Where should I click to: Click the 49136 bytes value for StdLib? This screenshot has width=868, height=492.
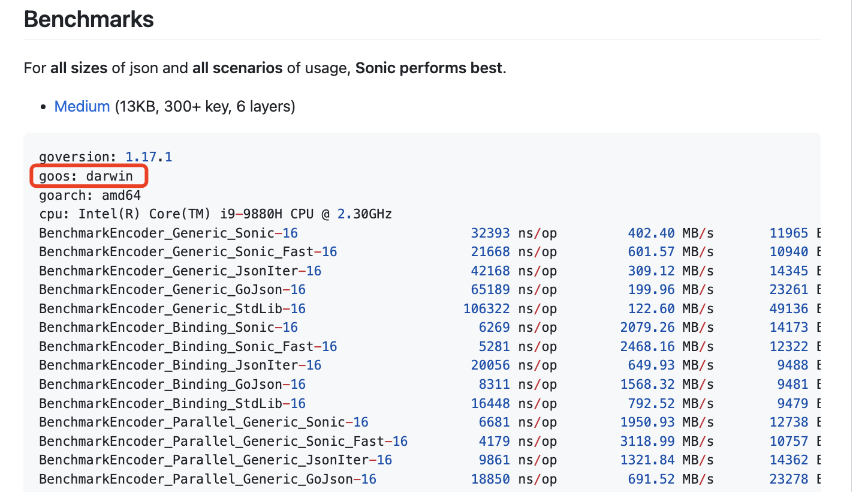click(789, 309)
